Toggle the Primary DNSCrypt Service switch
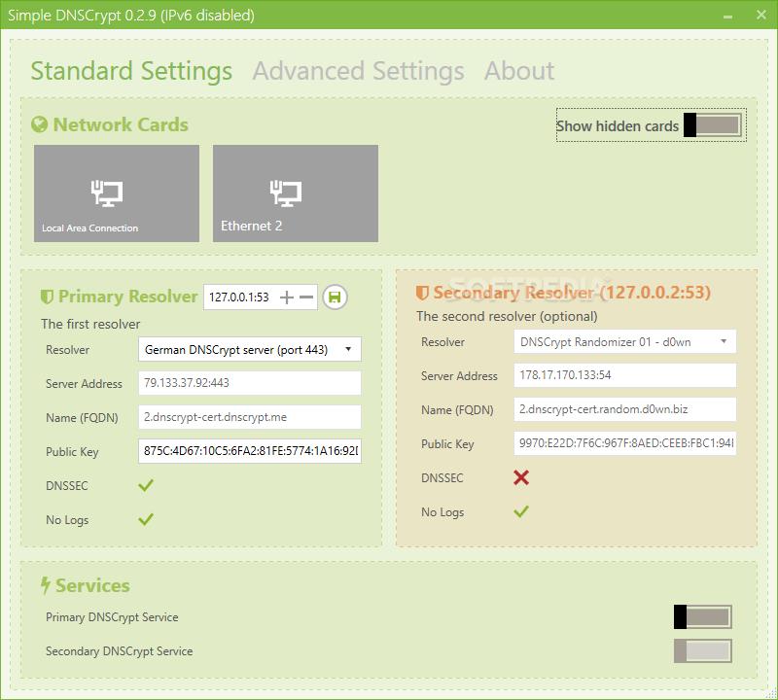 tap(702, 617)
